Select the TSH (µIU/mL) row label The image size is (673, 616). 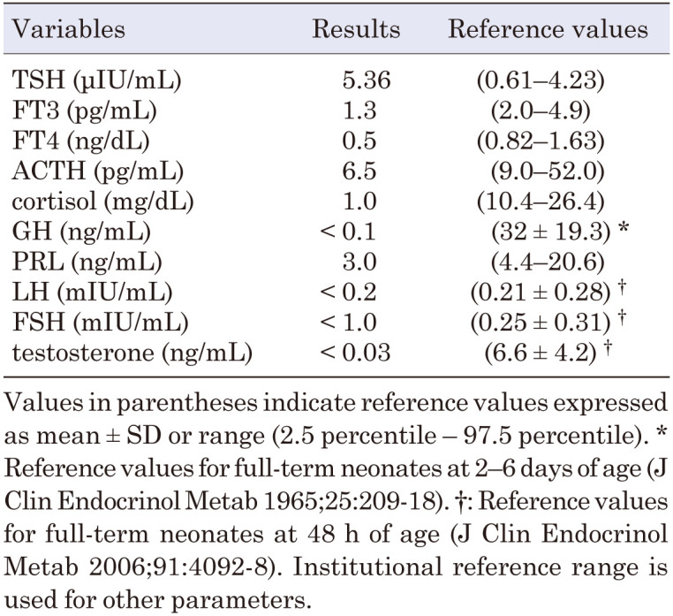click(98, 81)
